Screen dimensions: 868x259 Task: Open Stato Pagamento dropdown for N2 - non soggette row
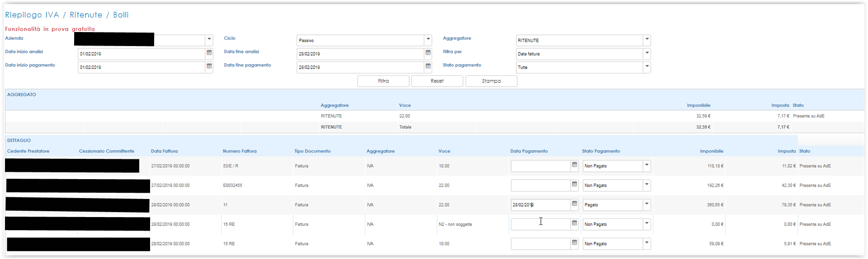click(646, 224)
